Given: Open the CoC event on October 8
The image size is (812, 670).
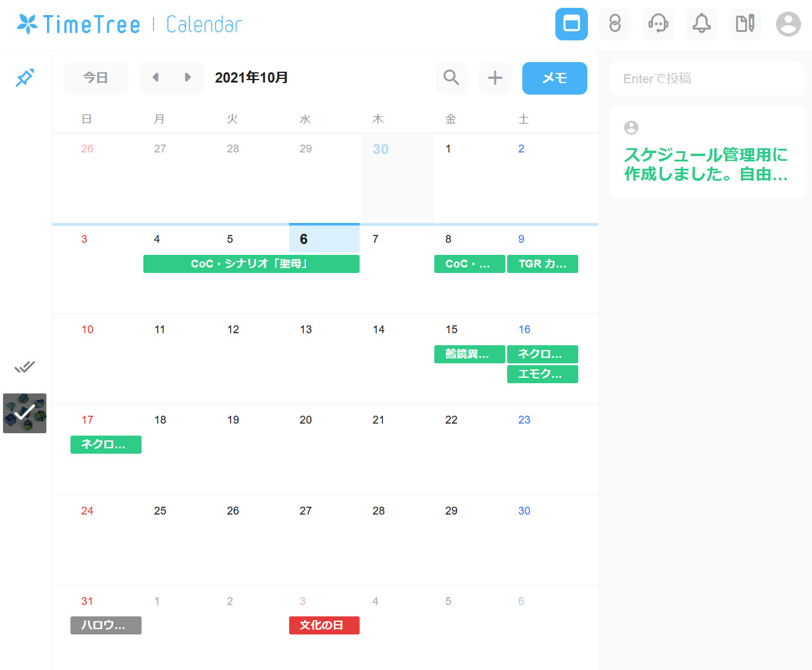Looking at the screenshot, I should click(x=470, y=264).
